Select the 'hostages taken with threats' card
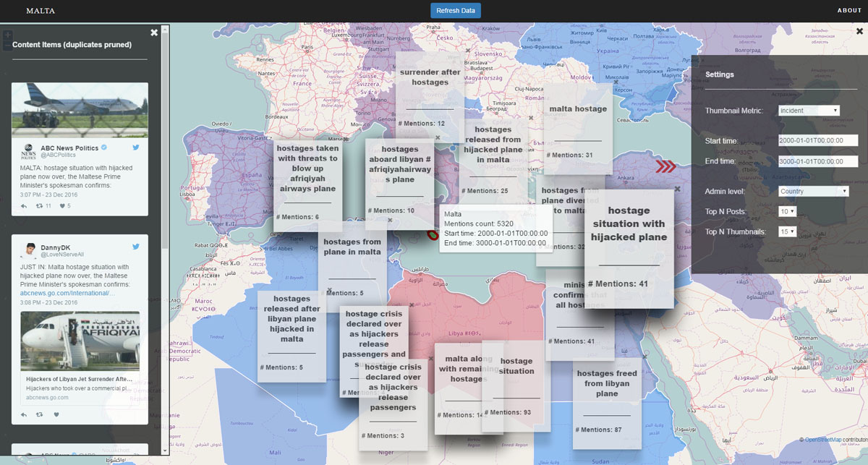 pyautogui.click(x=307, y=186)
